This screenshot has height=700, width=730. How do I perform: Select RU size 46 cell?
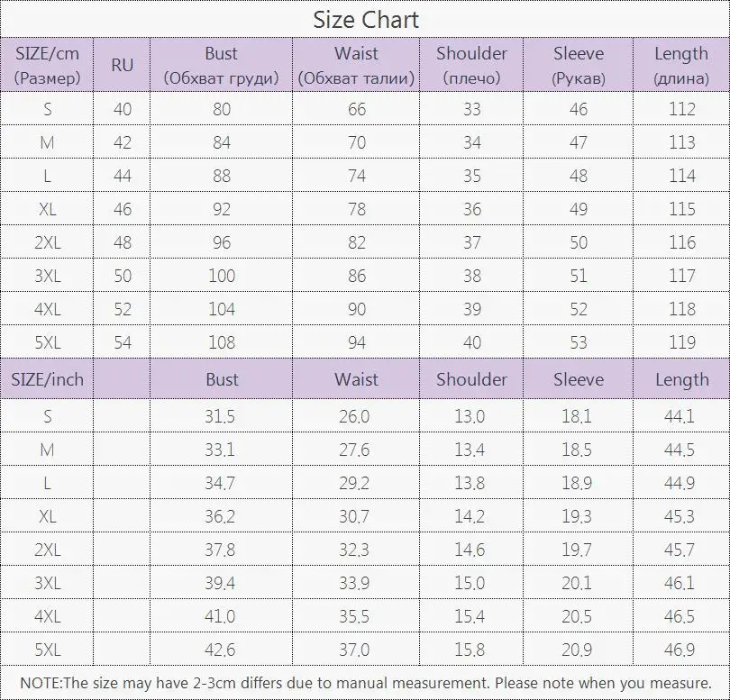[123, 209]
